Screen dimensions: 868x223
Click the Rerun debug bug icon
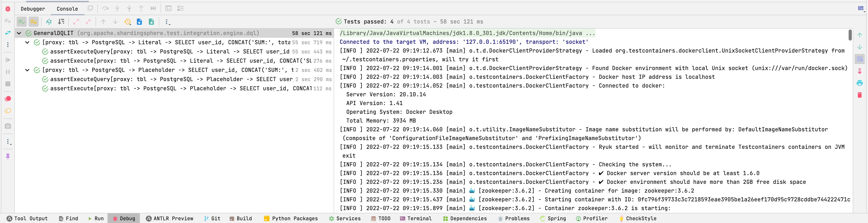pyautogui.click(x=8, y=9)
